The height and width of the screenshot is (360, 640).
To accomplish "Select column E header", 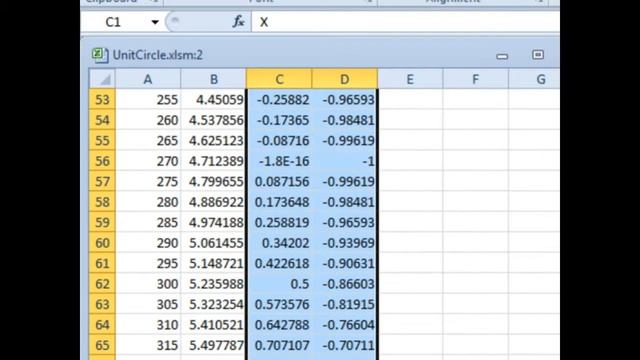I will pos(410,79).
